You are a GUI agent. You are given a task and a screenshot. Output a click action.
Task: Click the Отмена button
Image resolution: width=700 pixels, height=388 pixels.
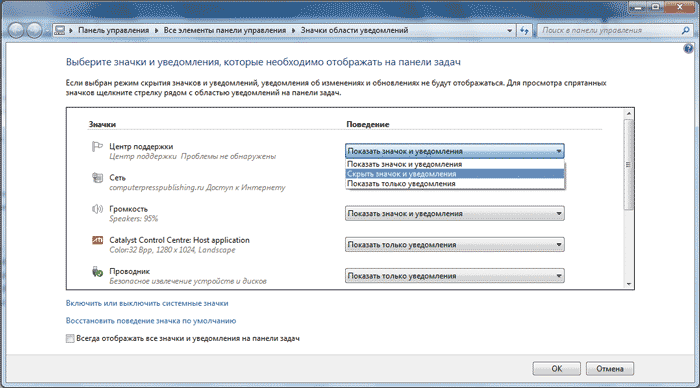(x=610, y=369)
